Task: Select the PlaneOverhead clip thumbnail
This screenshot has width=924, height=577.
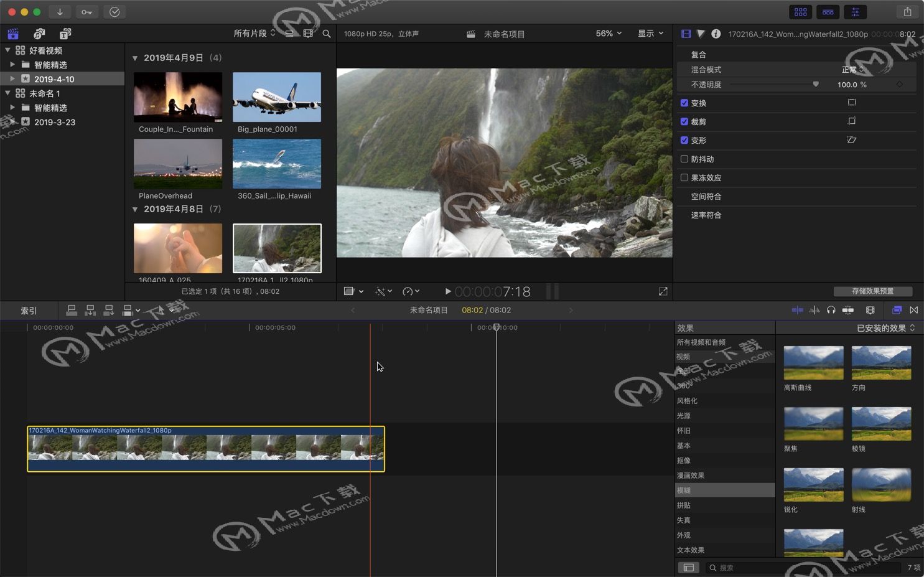Action: [x=178, y=164]
